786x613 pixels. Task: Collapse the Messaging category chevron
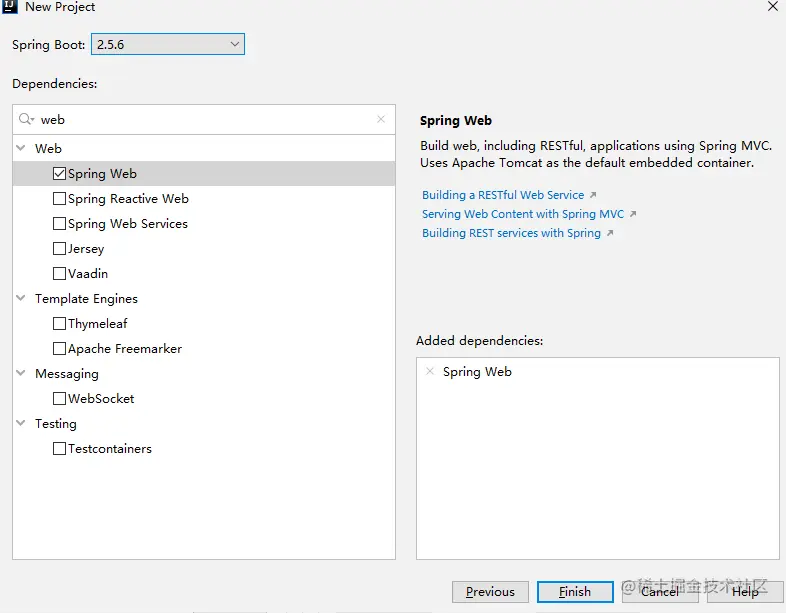click(x=21, y=373)
